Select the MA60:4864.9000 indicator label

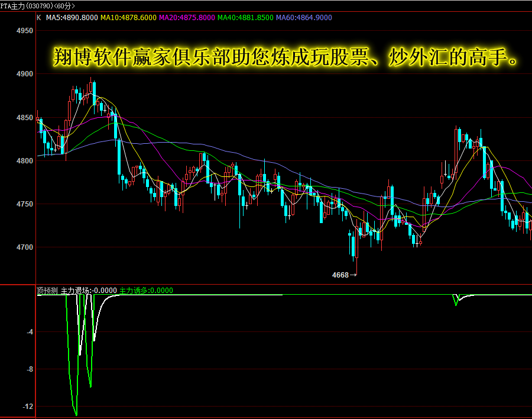pyautogui.click(x=304, y=18)
